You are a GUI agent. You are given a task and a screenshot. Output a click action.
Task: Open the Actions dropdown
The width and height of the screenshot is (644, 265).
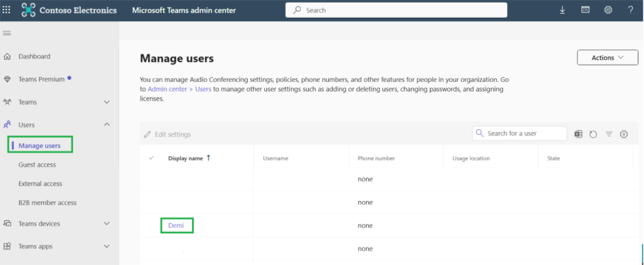(608, 58)
